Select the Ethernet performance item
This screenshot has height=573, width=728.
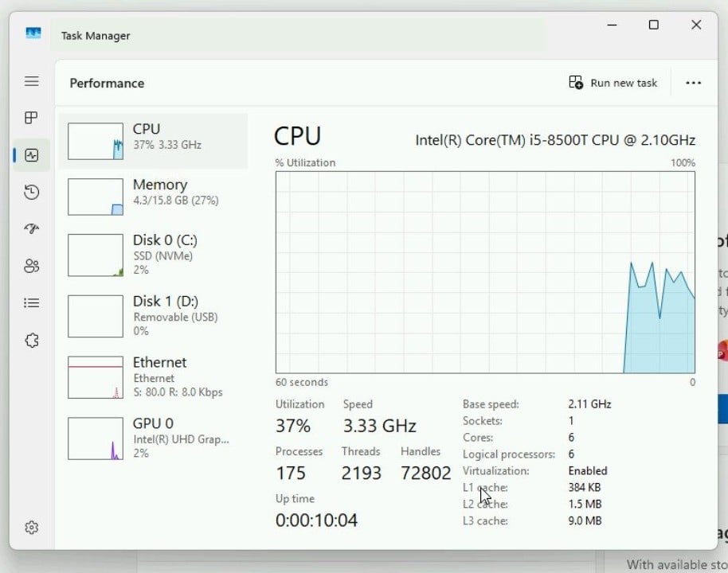[153, 377]
